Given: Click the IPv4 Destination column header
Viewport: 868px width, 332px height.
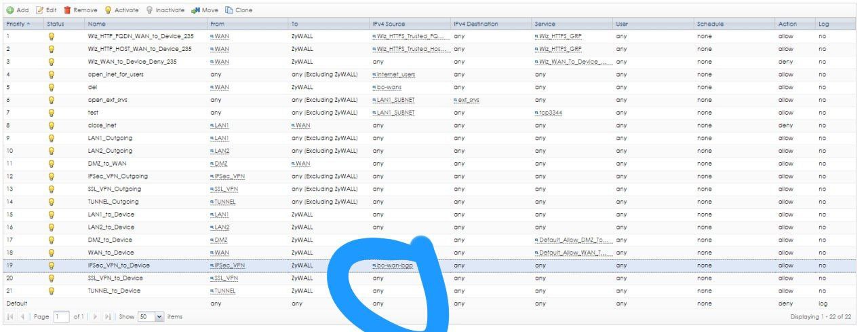Looking at the screenshot, I should 490,24.
